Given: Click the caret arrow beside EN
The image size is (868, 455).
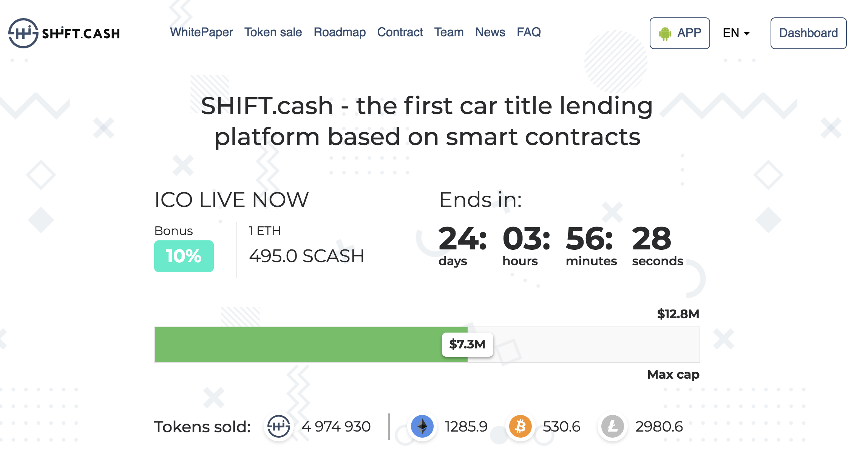Looking at the screenshot, I should 747,34.
